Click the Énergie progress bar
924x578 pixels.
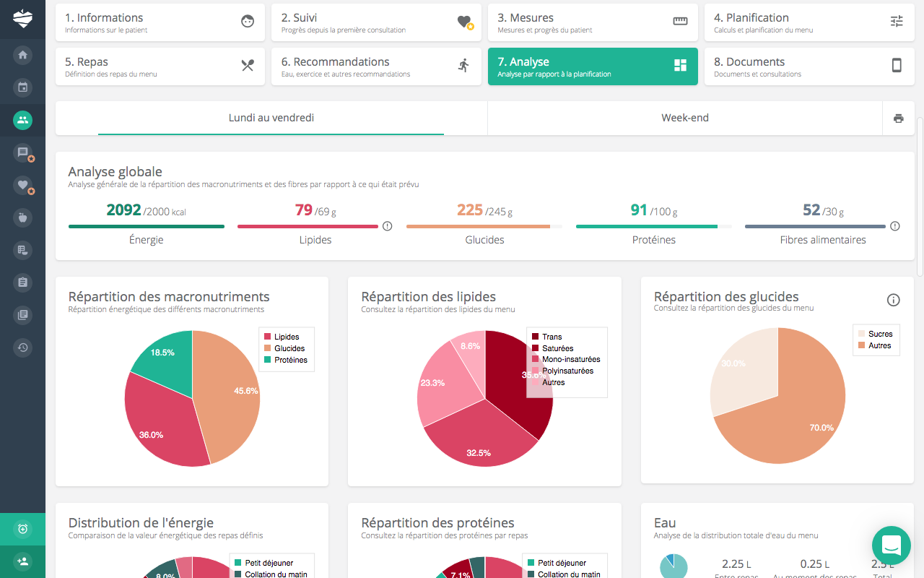[x=147, y=226]
